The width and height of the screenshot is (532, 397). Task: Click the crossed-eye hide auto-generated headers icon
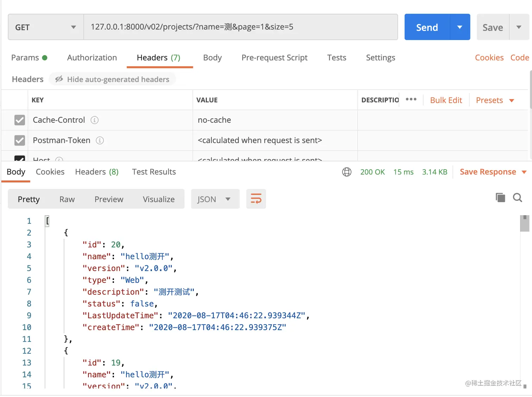59,79
